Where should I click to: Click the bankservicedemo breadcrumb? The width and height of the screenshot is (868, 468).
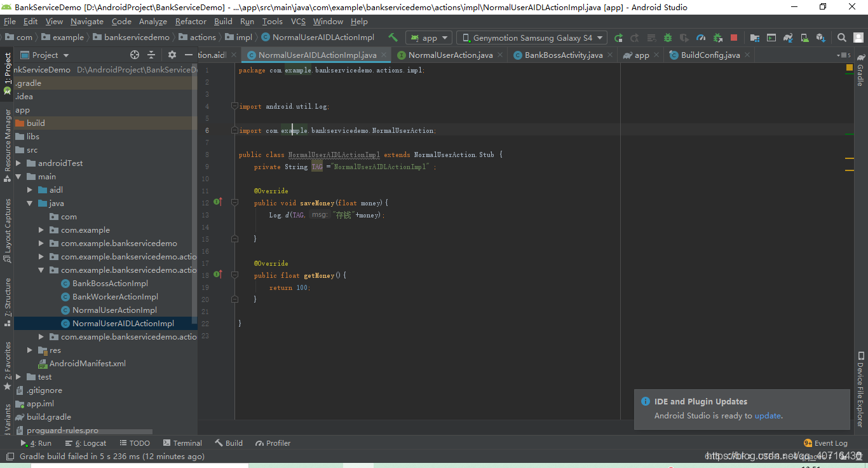coord(132,38)
